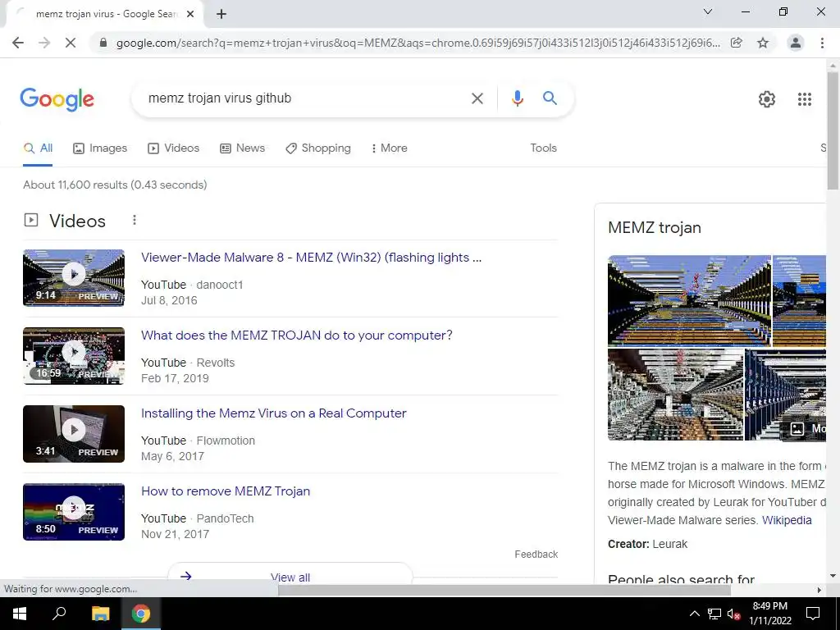Open the Chrome profile avatar

pos(796,43)
